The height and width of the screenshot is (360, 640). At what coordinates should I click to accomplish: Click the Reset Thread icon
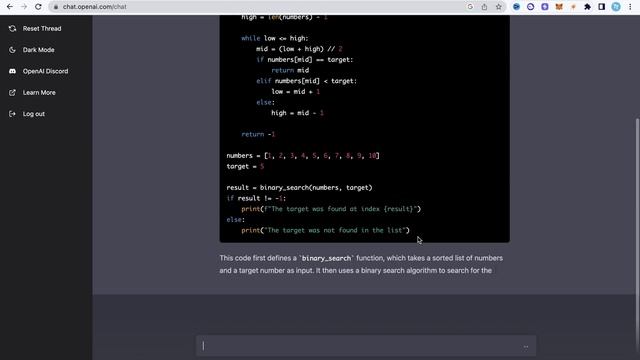(12, 29)
